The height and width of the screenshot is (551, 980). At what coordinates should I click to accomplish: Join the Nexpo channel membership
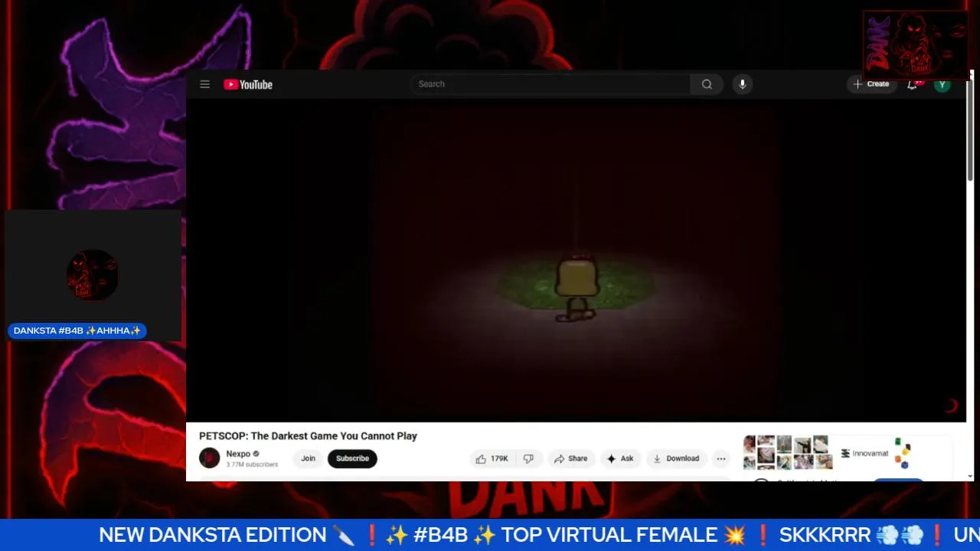308,458
